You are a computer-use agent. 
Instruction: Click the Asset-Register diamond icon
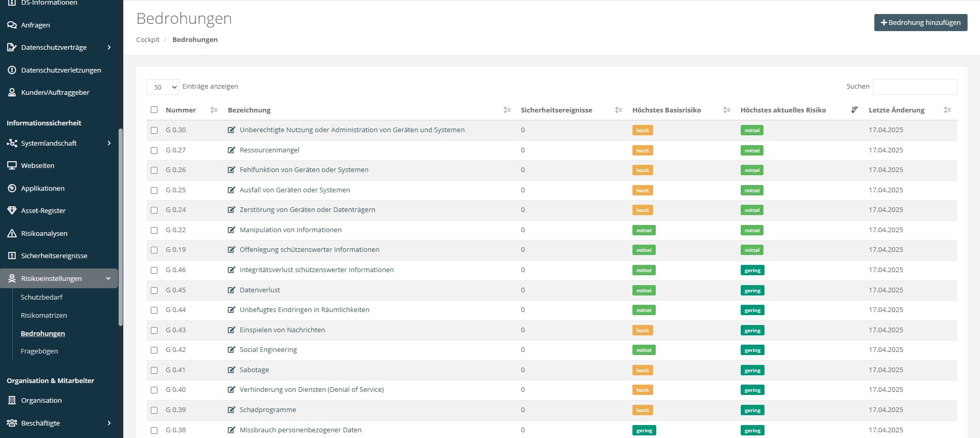[12, 210]
